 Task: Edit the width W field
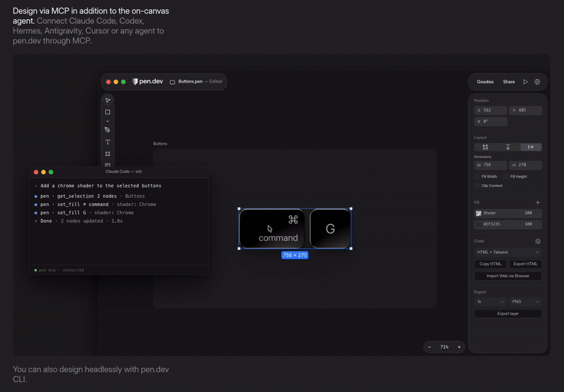[491, 165]
